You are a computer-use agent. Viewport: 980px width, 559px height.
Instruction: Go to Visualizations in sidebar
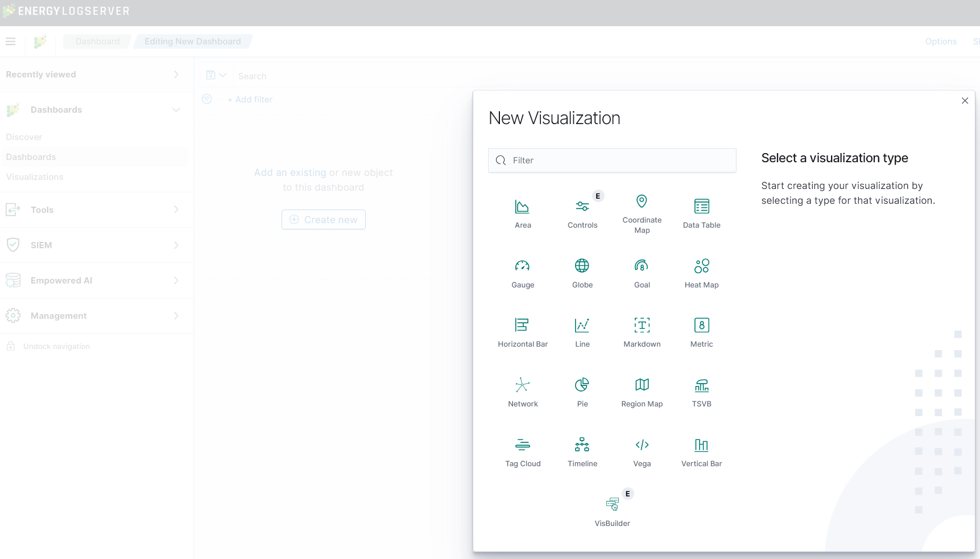coord(35,177)
